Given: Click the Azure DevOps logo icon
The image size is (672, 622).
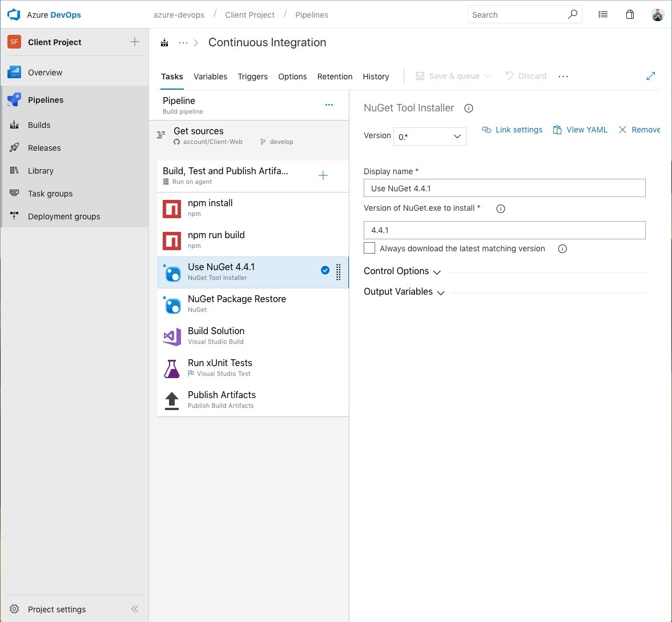Looking at the screenshot, I should coord(14,15).
